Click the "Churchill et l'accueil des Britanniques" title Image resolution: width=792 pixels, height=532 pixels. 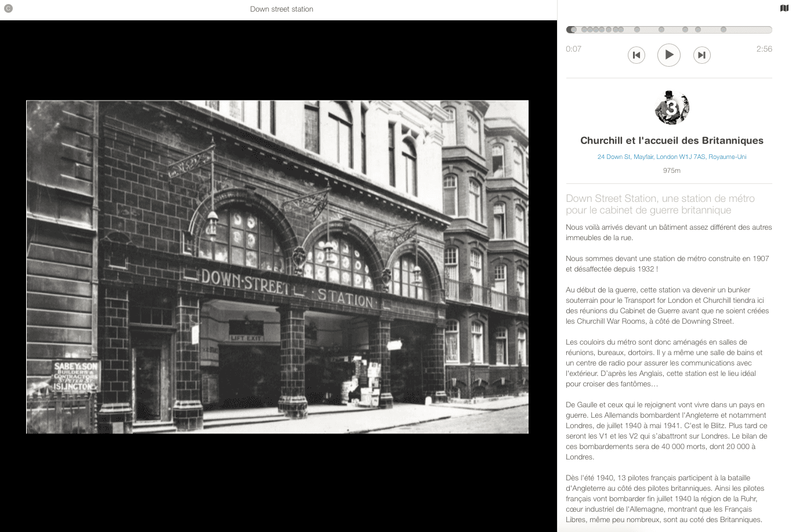(671, 140)
